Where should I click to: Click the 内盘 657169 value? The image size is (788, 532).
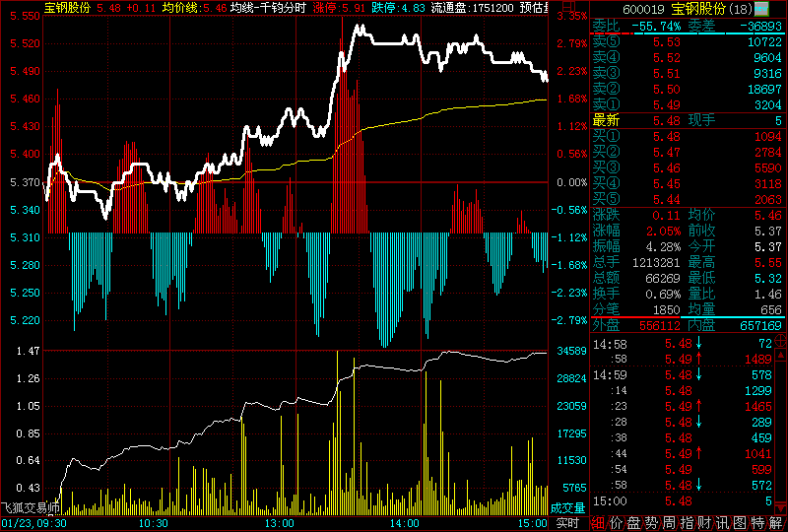tap(761, 326)
